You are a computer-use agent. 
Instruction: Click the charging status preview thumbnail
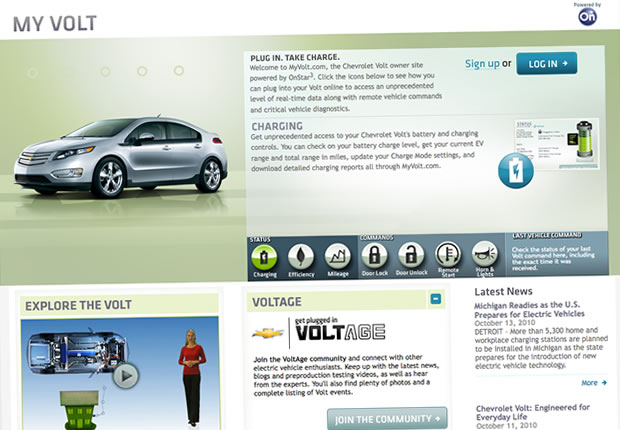[557, 144]
